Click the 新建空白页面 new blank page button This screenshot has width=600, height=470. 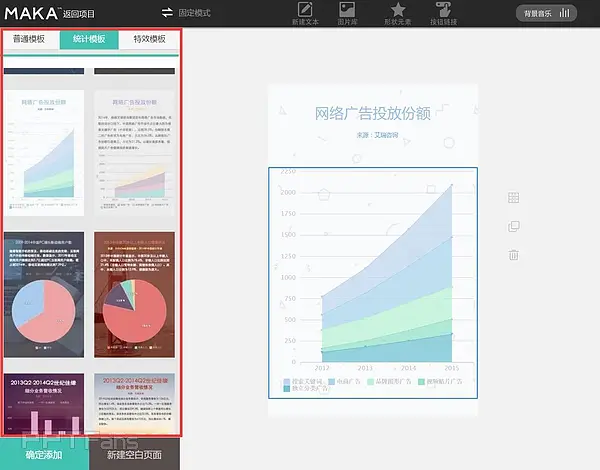(x=135, y=455)
